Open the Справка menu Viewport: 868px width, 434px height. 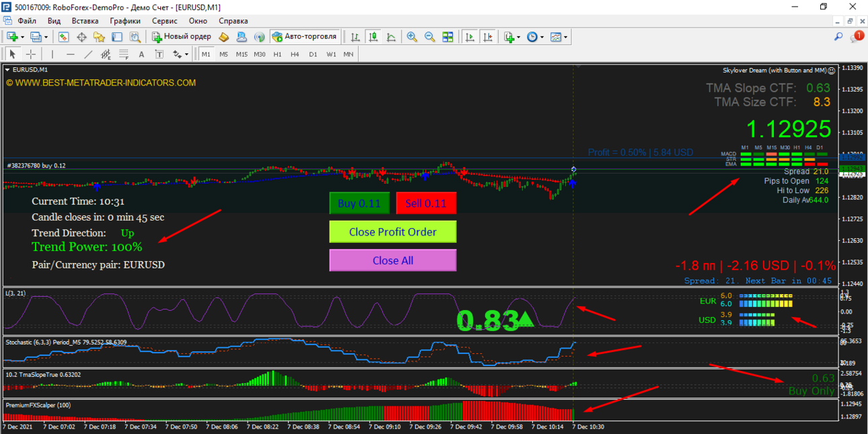233,21
